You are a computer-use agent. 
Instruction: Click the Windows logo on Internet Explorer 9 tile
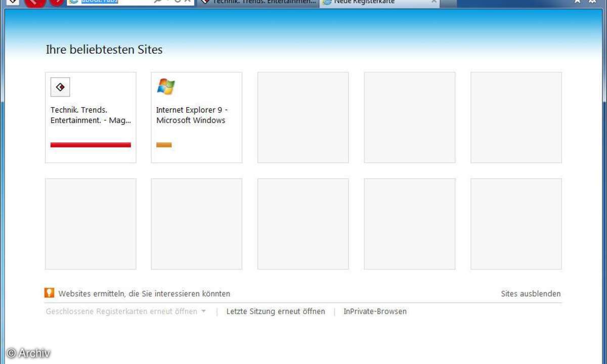click(166, 87)
